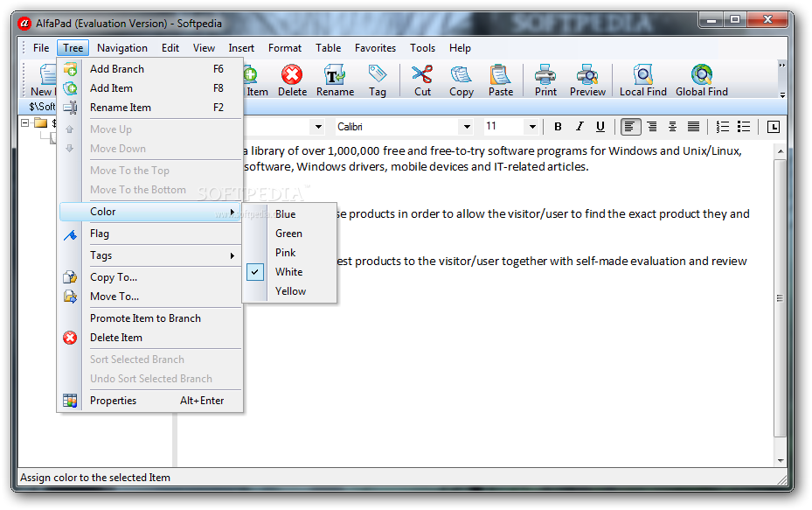Open the Favorites menu
Viewport: 812px width, 510px height.
point(376,48)
